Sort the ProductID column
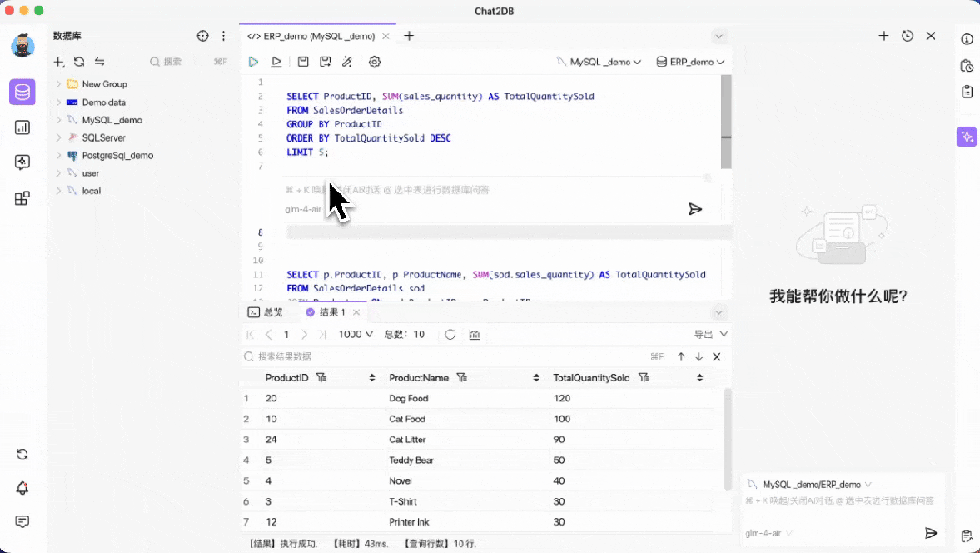The image size is (980, 553). 371,378
